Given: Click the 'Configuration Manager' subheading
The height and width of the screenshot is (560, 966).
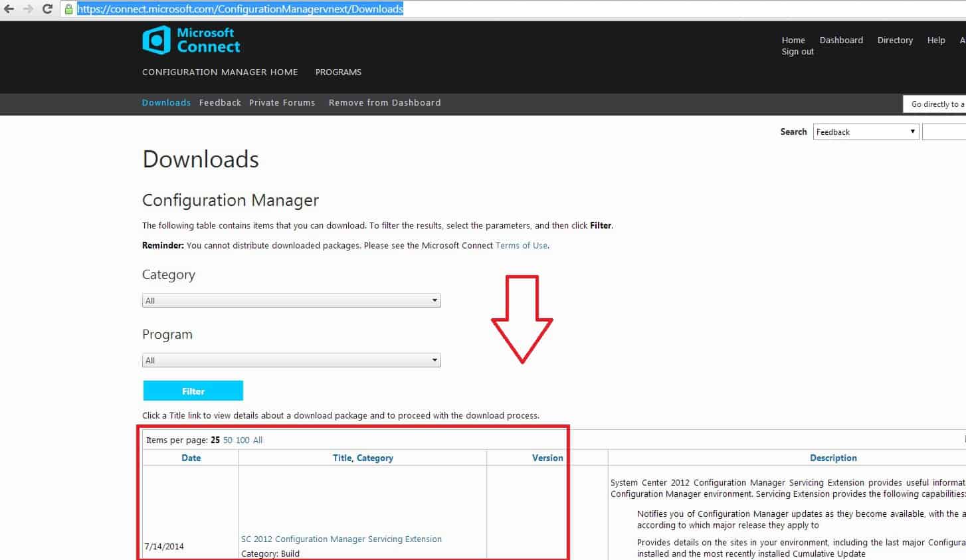Looking at the screenshot, I should [x=231, y=201].
